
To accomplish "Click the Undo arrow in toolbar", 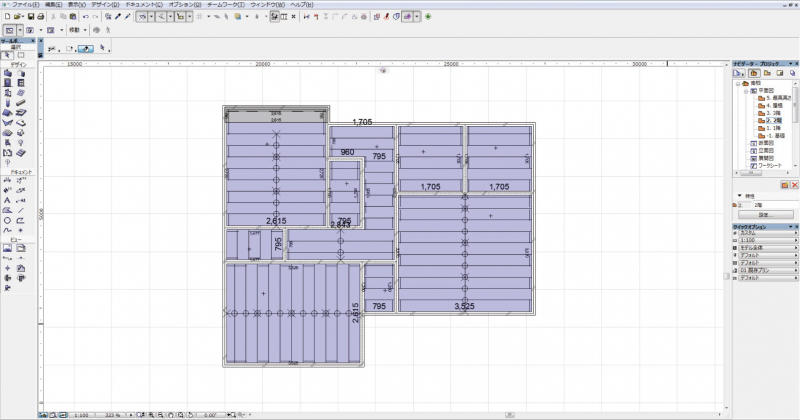I will coord(86,17).
